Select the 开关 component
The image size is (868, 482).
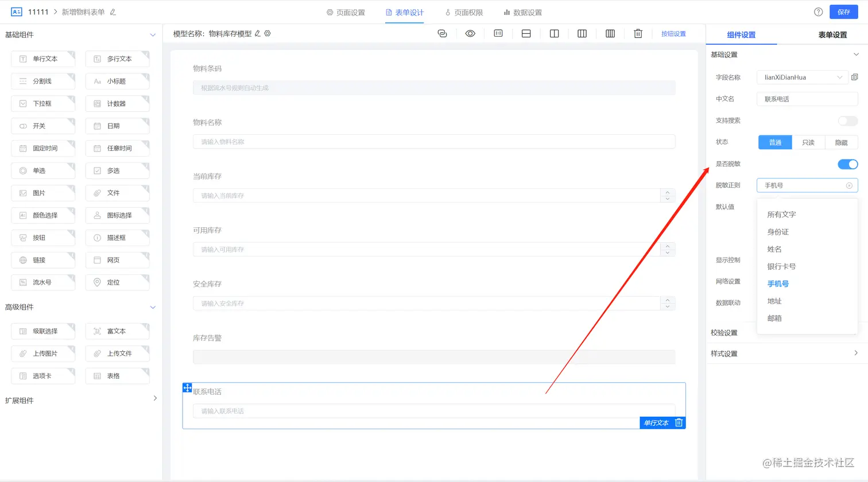tap(43, 126)
